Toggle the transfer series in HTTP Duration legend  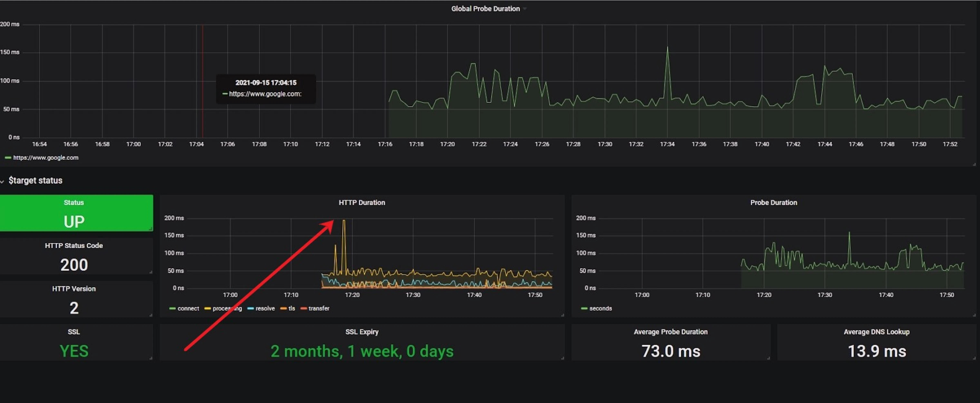point(319,309)
